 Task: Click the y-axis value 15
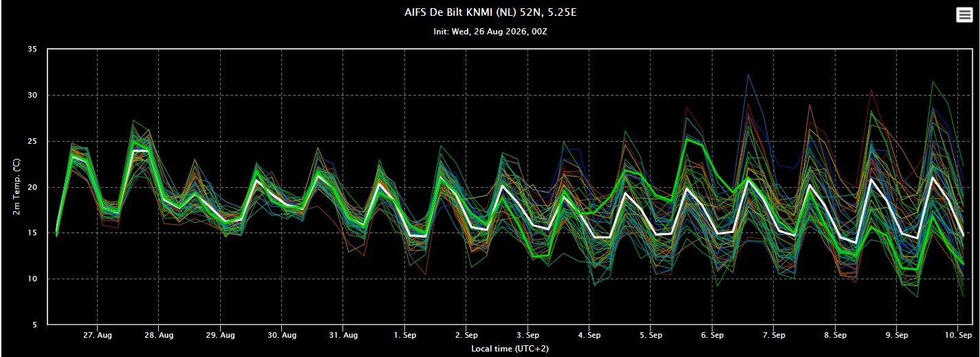pos(33,233)
